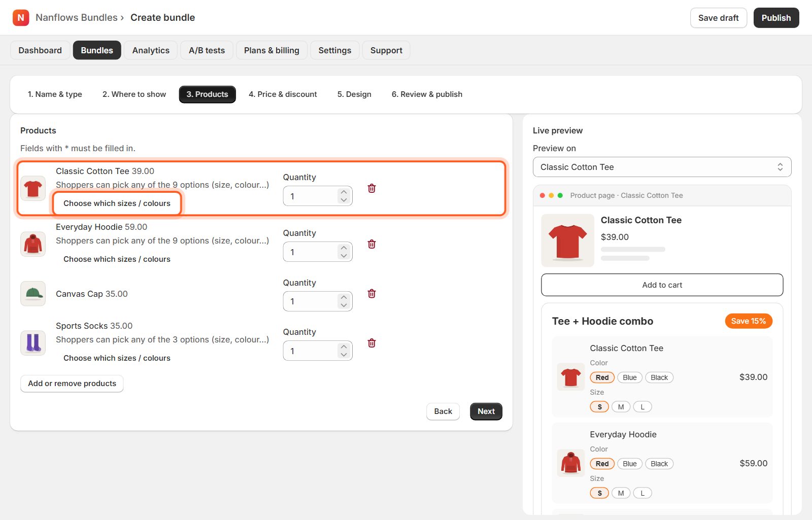
Task: Expand sizes / colours for Sports Socks
Action: [x=117, y=358]
